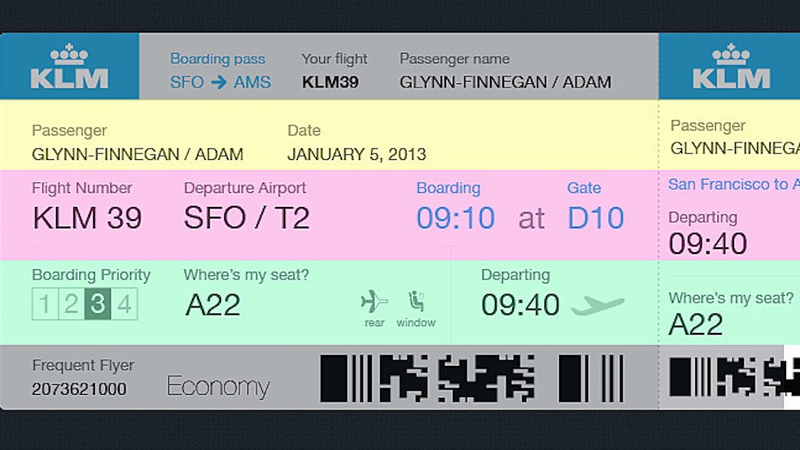Click the blue 09:10 boarding time
The image size is (800, 450).
click(456, 218)
